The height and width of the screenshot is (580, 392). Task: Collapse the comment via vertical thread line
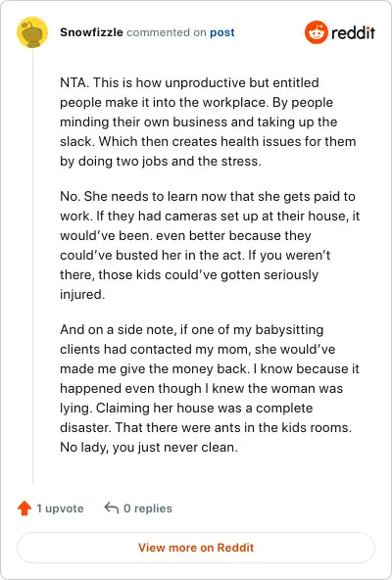coord(32,266)
